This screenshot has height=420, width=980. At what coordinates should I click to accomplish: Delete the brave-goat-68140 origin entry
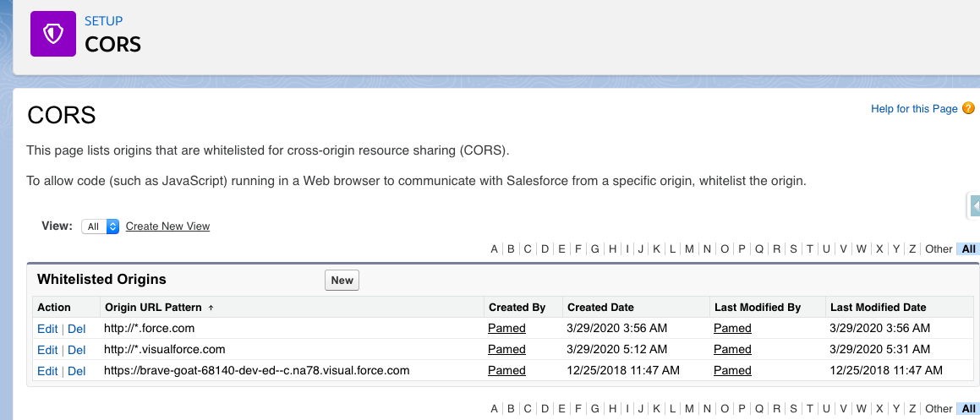(77, 371)
